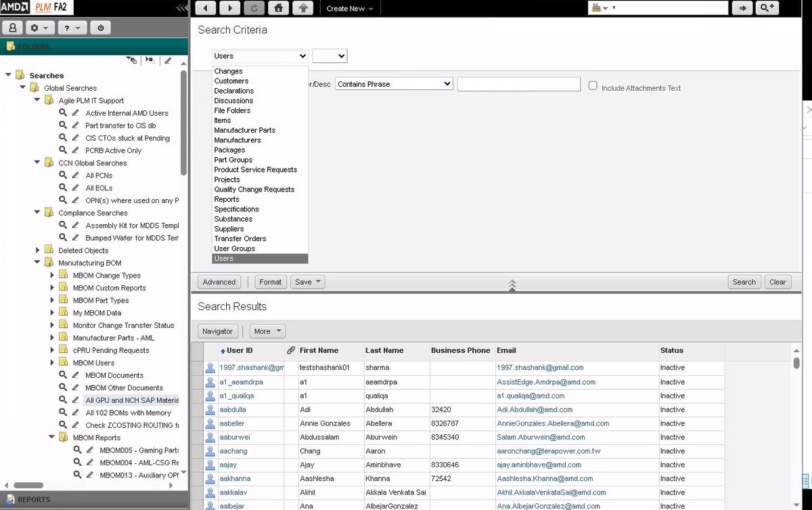
Task: Open user link aabdulla
Action: (233, 410)
